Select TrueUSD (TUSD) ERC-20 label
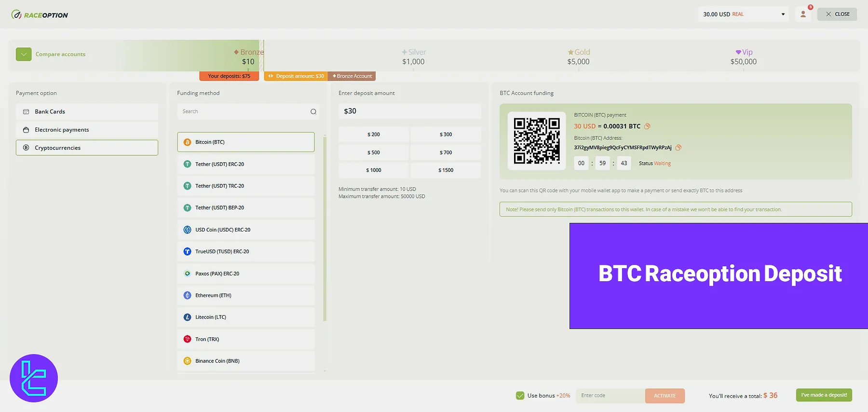 [222, 251]
